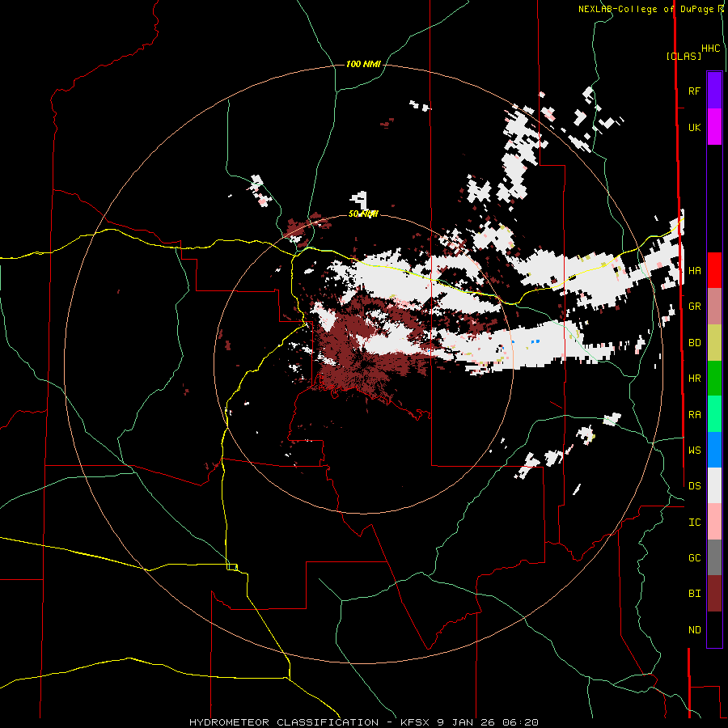This screenshot has width=728, height=728.
Task: Click the GC legend text label
Action: [x=694, y=558]
